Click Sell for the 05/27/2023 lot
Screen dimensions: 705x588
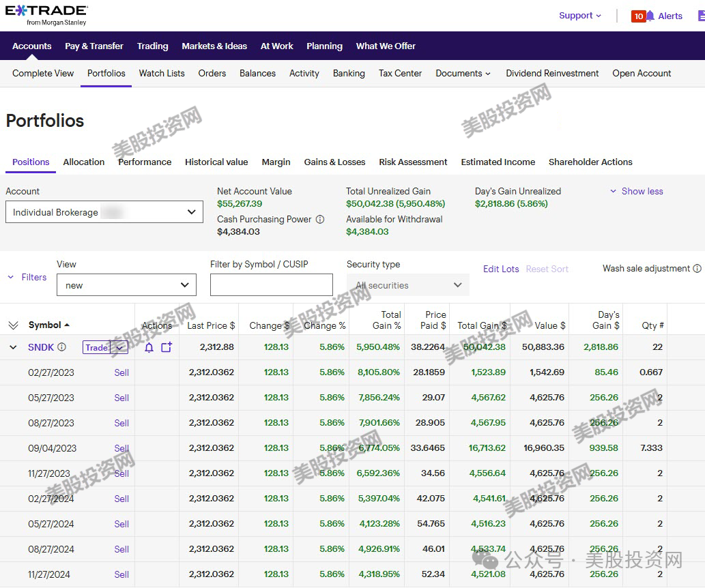(121, 398)
